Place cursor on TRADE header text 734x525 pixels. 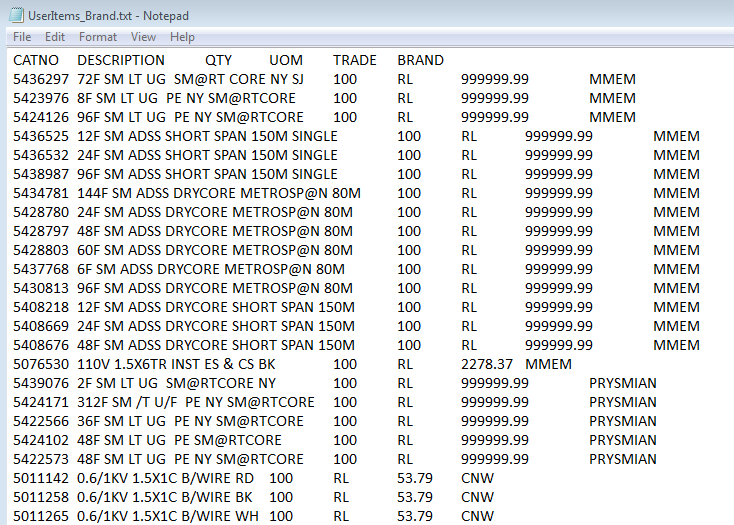[355, 60]
